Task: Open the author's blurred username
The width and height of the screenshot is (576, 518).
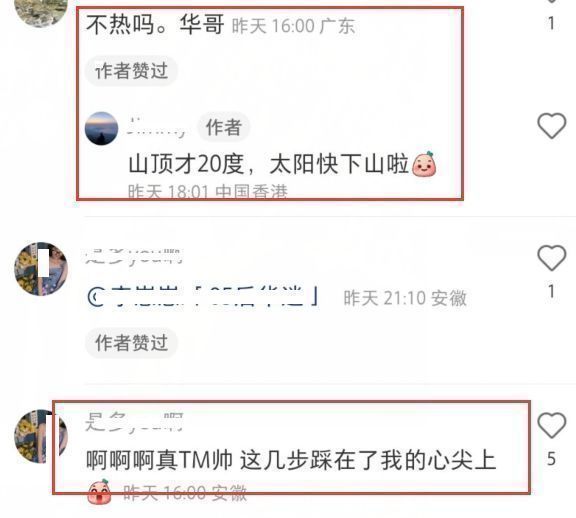Action: point(156,127)
